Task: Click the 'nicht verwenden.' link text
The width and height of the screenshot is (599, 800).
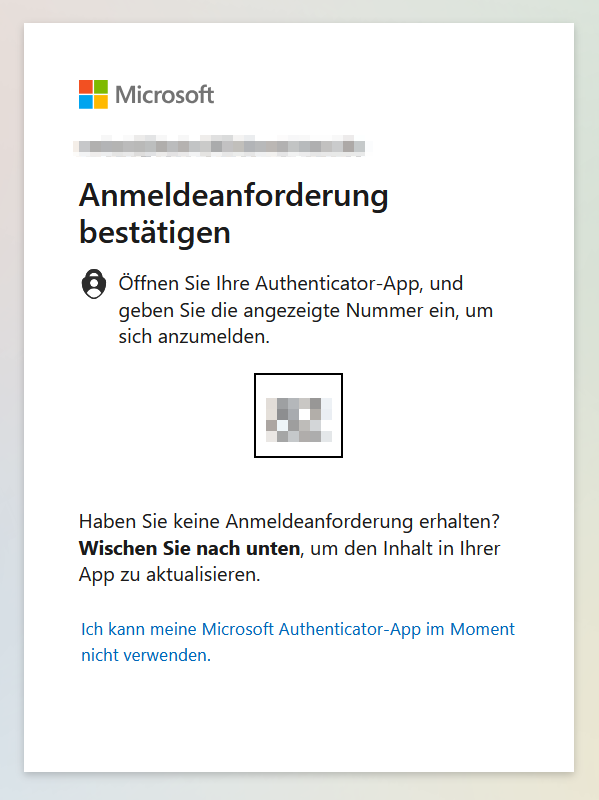Action: [x=146, y=655]
